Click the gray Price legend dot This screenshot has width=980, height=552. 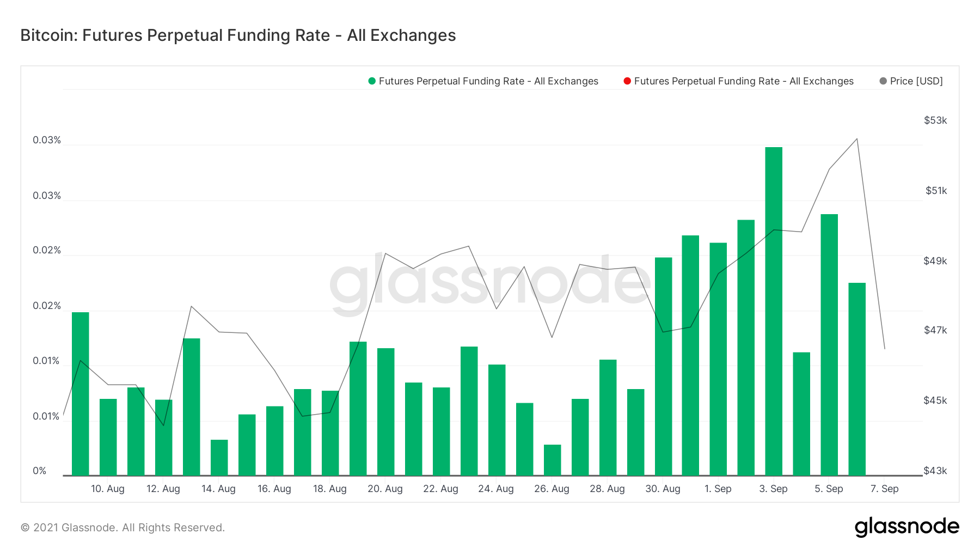[x=883, y=81]
